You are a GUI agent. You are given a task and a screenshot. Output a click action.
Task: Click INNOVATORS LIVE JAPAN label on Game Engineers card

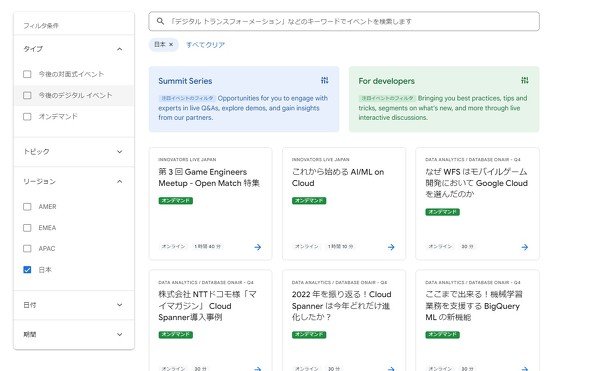pos(187,160)
